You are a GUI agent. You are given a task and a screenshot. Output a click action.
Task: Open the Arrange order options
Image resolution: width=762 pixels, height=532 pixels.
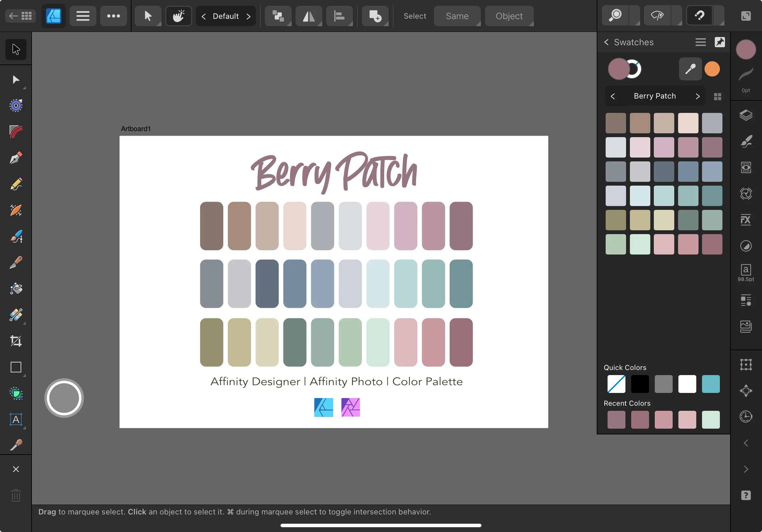coord(278,16)
